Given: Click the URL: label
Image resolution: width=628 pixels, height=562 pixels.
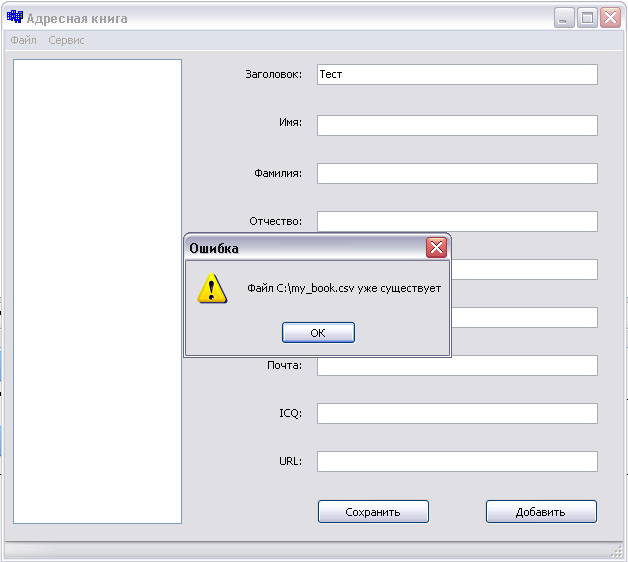Looking at the screenshot, I should click(x=290, y=461).
